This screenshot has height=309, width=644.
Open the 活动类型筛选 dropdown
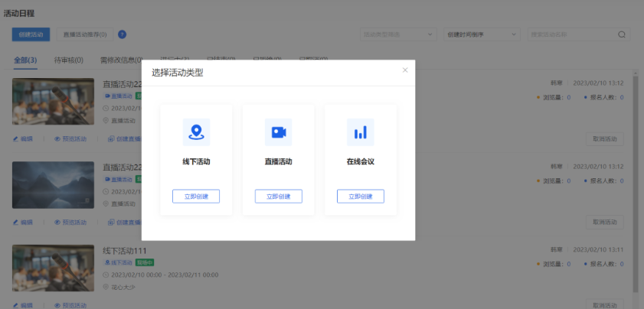click(398, 34)
